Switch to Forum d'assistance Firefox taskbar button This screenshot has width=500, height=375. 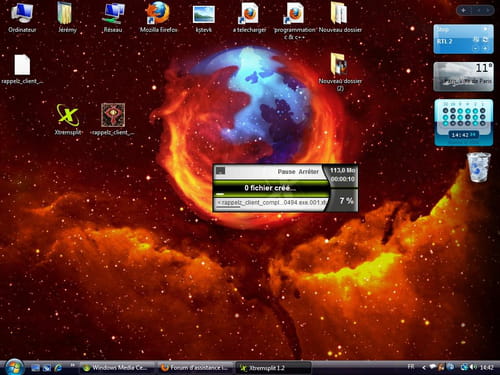pos(196,368)
